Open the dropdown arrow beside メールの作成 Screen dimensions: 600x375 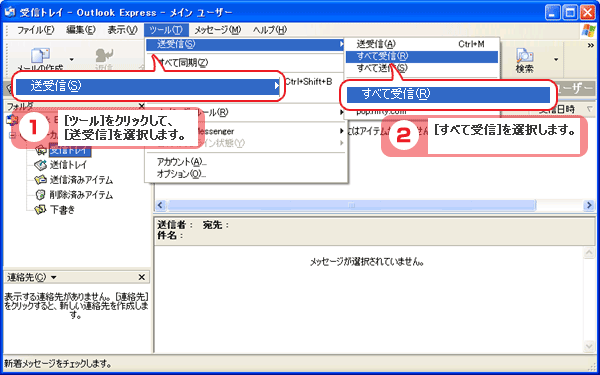coord(71,59)
